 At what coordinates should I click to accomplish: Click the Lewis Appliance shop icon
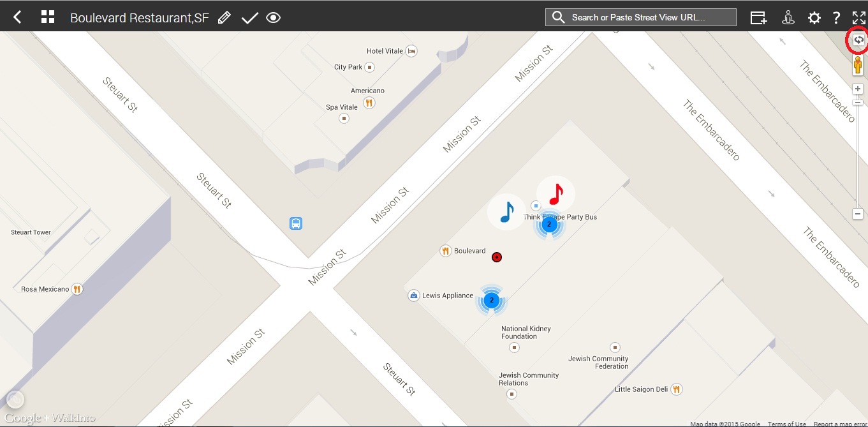[x=414, y=296]
